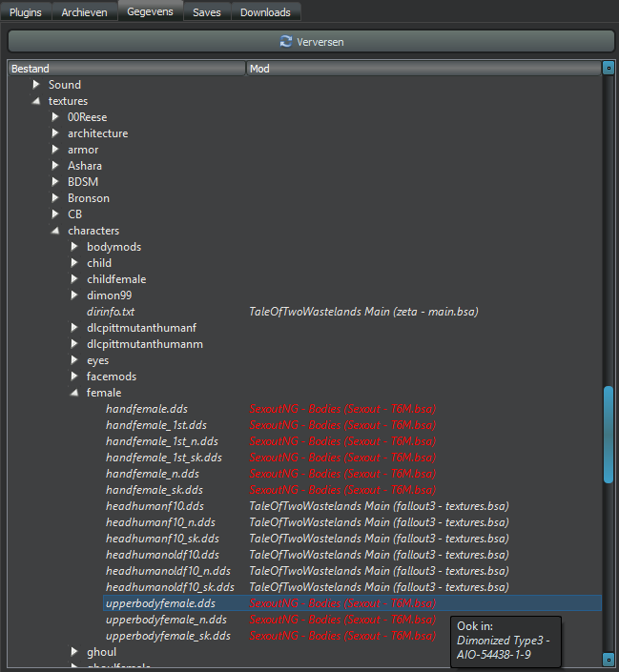Select upperbodyfemale_sk.dds file
Viewport: 619px width, 672px height.
tap(168, 636)
